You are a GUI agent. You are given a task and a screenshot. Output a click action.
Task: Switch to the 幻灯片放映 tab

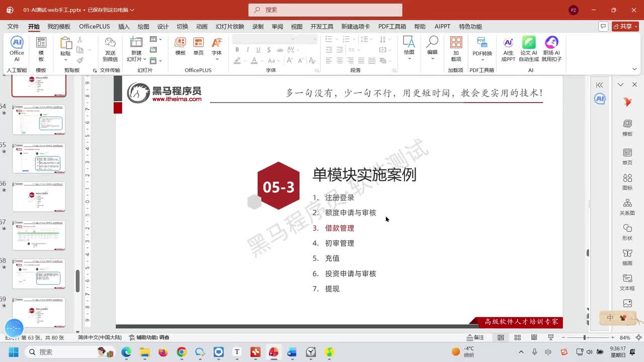click(230, 27)
